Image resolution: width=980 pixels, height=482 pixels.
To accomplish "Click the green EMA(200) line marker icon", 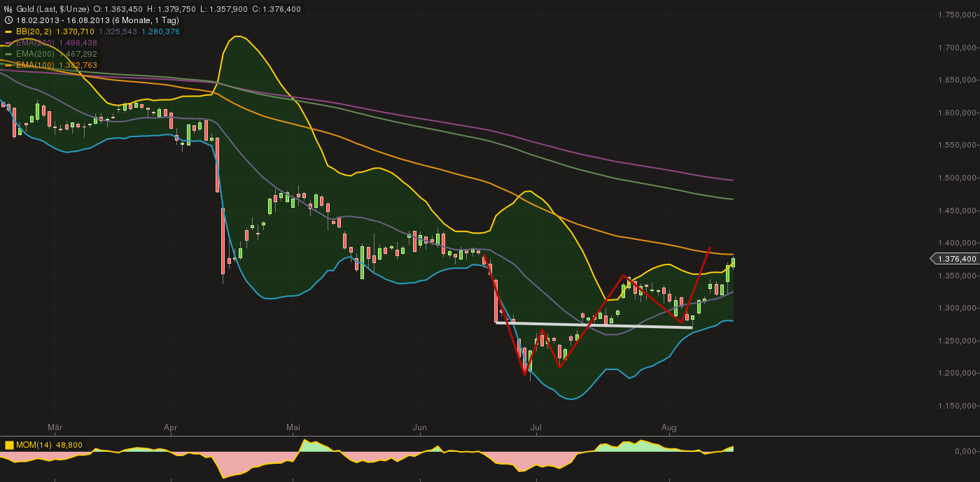I will [x=7, y=53].
